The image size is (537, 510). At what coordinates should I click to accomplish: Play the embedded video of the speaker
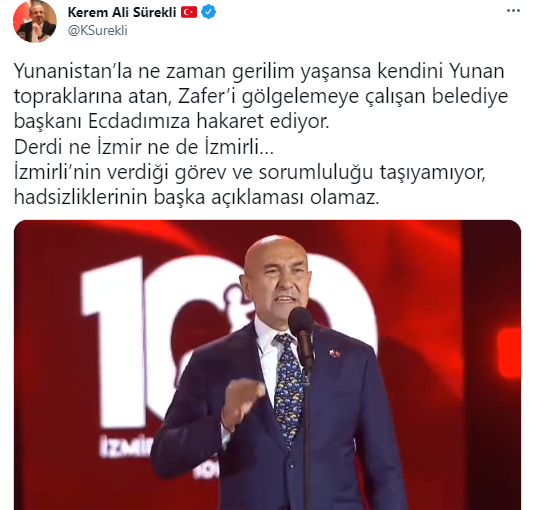tap(267, 365)
